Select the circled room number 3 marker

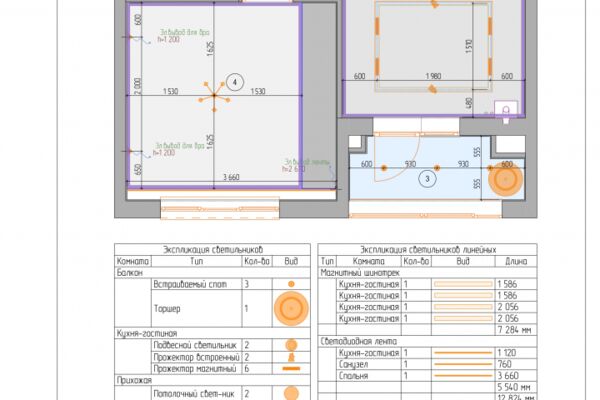pos(427,179)
